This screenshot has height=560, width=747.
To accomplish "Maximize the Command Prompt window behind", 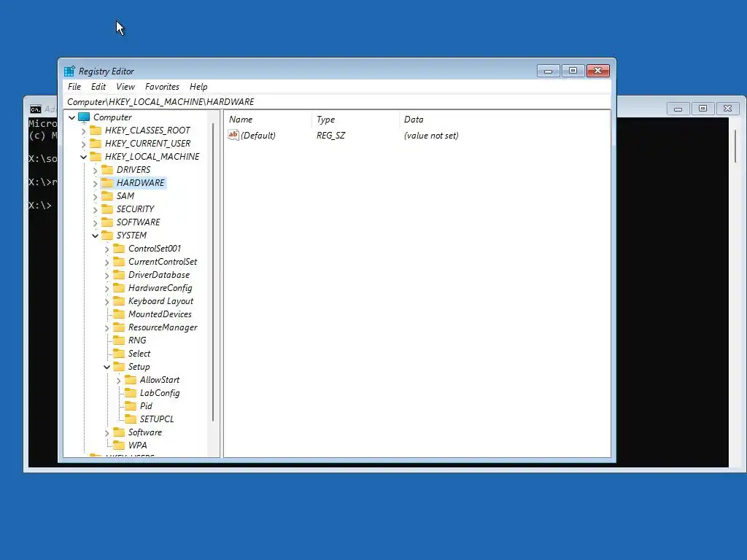I will click(703, 109).
